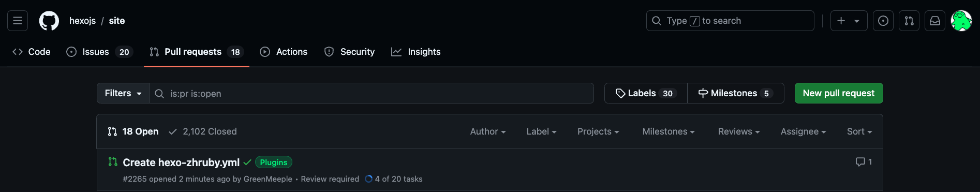Switch to the Actions tab
This screenshot has width=980, height=192.
[x=284, y=52]
